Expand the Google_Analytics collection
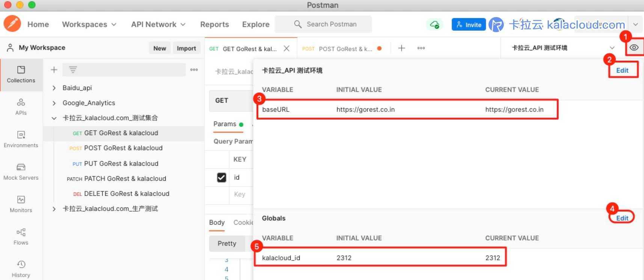 [54, 103]
